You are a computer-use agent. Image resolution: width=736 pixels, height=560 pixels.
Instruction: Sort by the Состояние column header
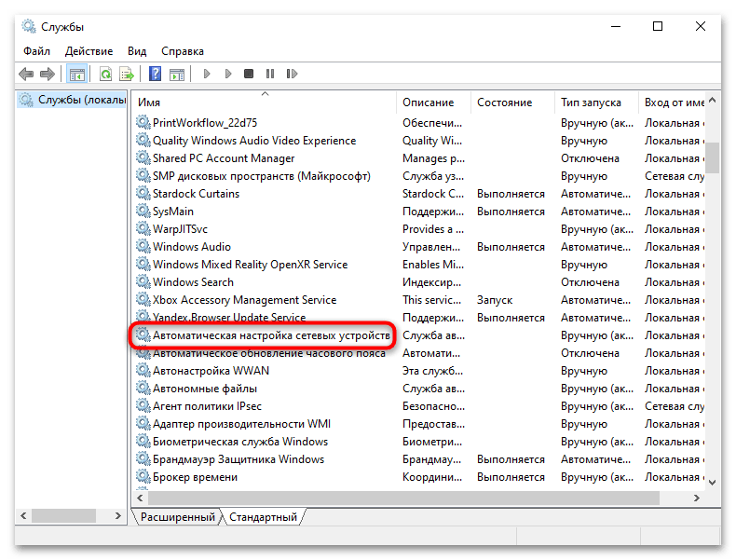pyautogui.click(x=512, y=102)
